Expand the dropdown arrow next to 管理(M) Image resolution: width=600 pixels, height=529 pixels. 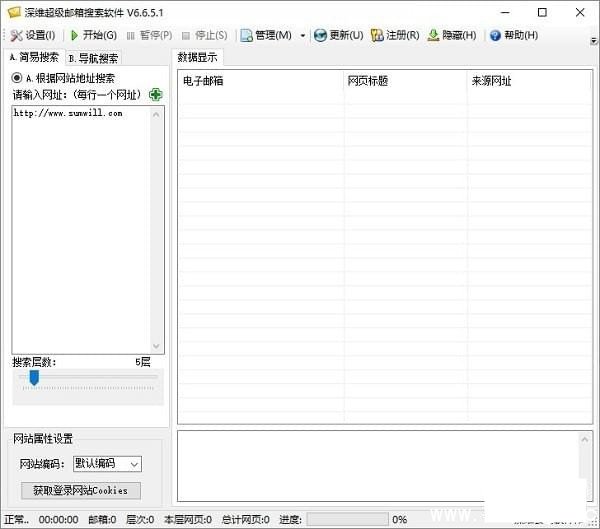303,36
